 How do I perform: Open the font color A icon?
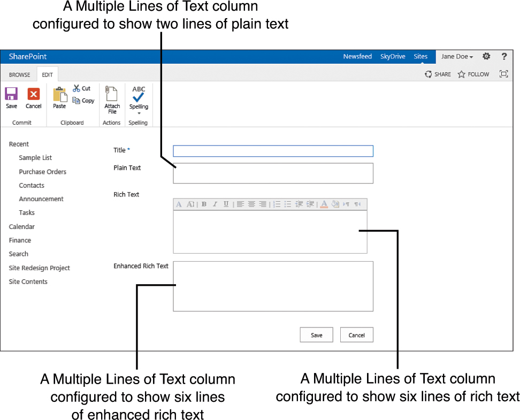324,204
